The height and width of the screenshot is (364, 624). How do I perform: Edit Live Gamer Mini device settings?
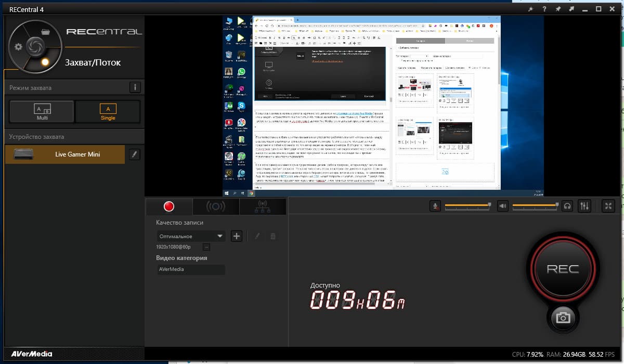(134, 154)
